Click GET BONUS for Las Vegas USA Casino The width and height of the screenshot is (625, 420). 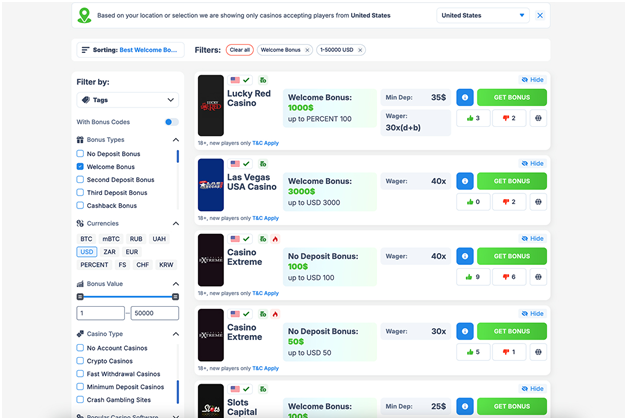(x=511, y=181)
